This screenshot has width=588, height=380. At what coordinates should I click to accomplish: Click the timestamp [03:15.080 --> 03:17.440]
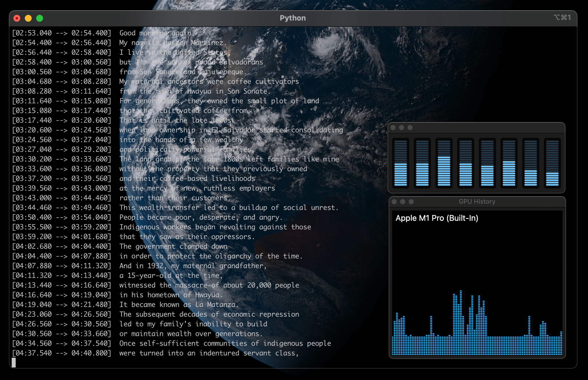(61, 111)
